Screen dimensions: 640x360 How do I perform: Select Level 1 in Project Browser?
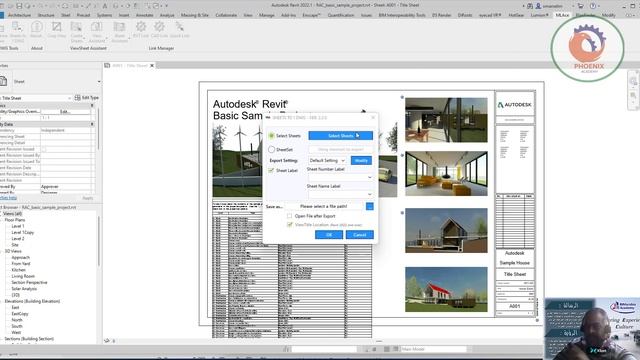click(x=18, y=226)
